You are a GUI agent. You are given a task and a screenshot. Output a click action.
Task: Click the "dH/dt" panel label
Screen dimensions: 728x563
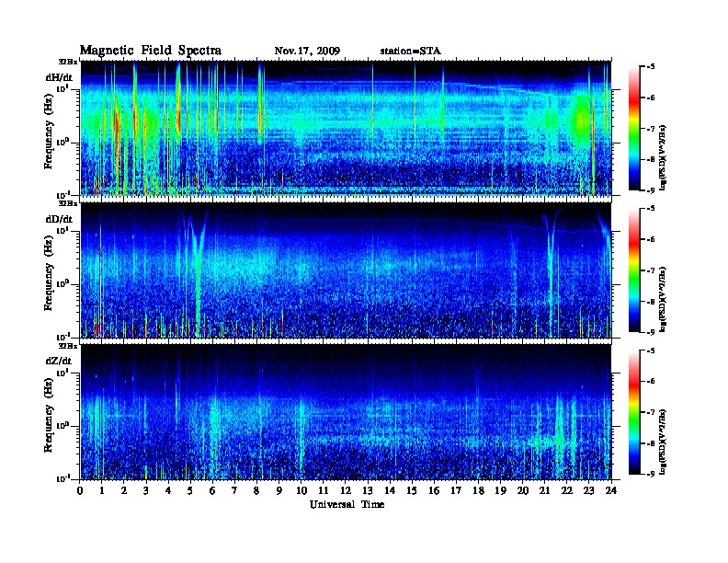pos(59,77)
